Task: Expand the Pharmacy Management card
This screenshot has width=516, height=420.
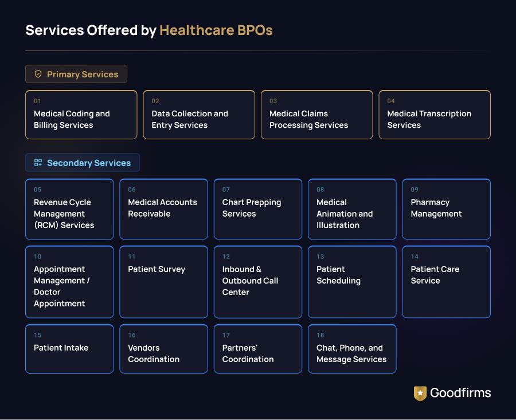Action: coord(446,209)
